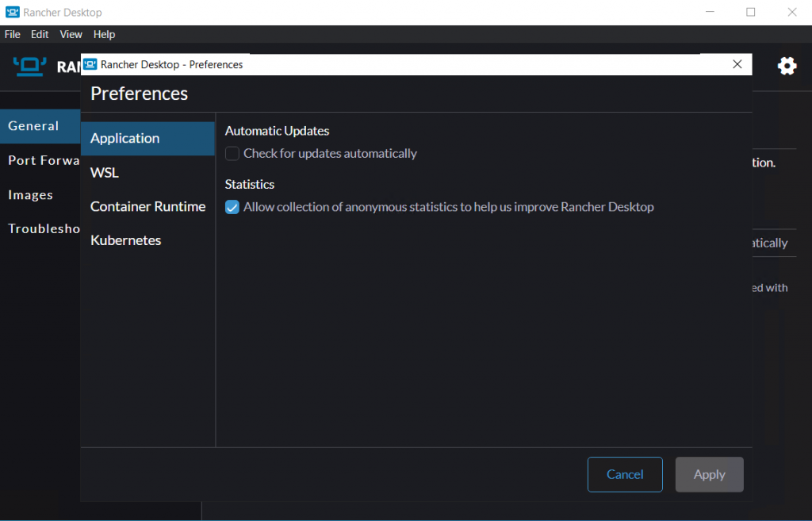This screenshot has width=812, height=521.
Task: Click the Apply button
Action: (x=709, y=474)
